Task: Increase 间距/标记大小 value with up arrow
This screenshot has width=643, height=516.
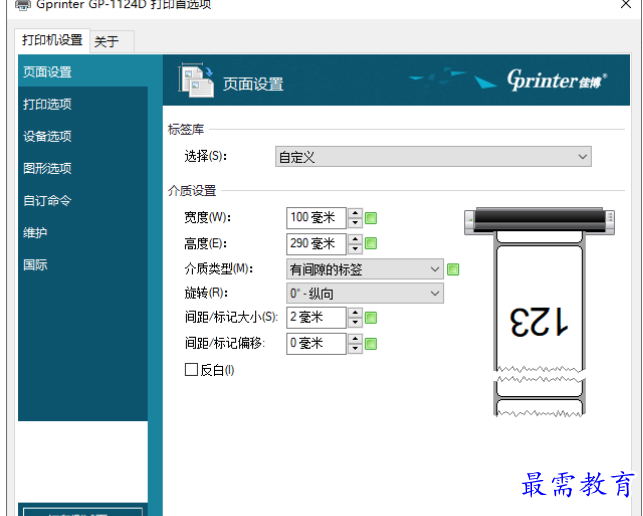Action: point(355,313)
